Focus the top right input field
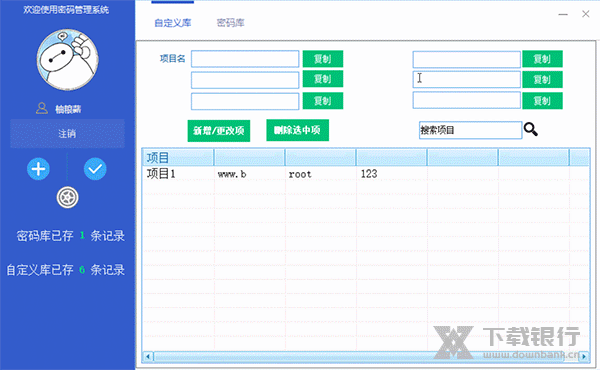 click(466, 59)
